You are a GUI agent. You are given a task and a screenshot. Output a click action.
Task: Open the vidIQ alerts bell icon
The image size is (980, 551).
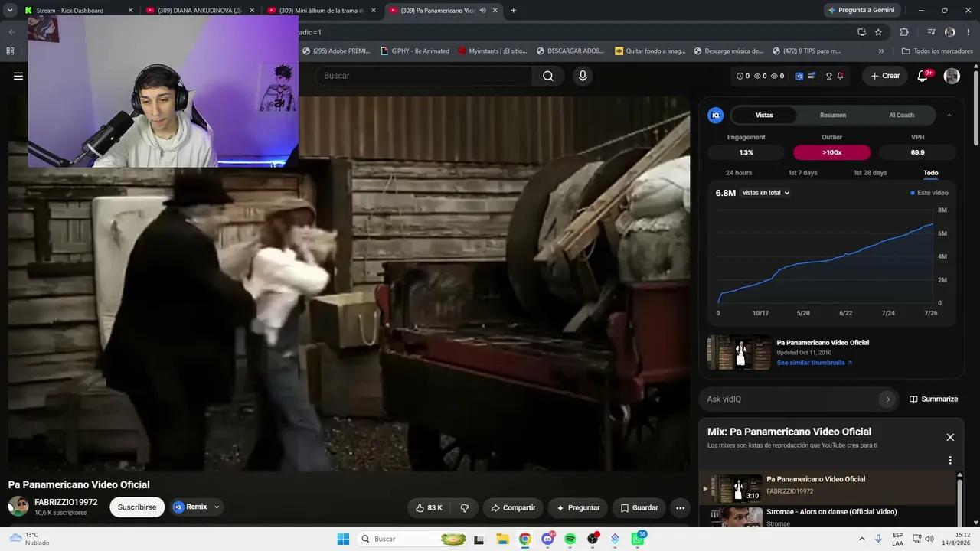click(x=840, y=76)
